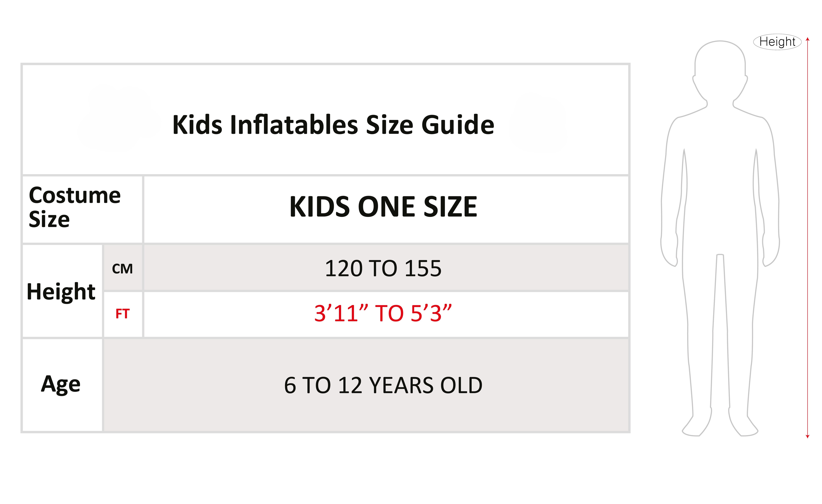Click the silhouette hand on the image's right
This screenshot has width=822, height=504.
(x=771, y=250)
